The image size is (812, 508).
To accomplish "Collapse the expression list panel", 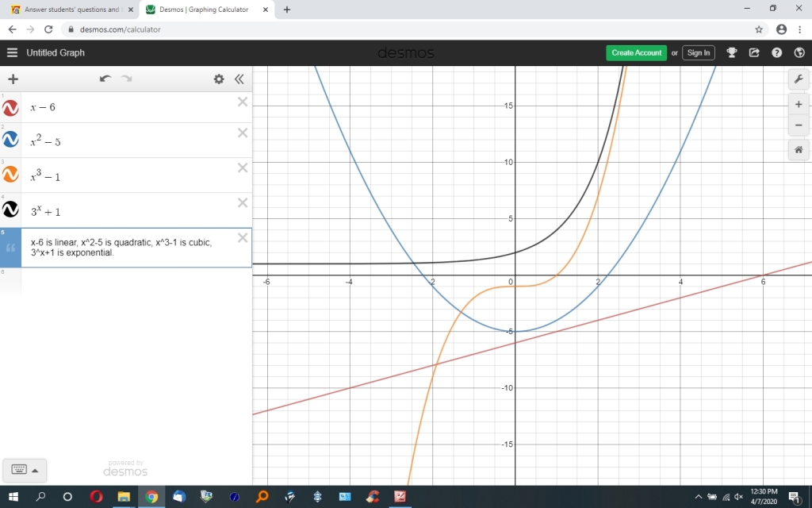I will pos(239,79).
